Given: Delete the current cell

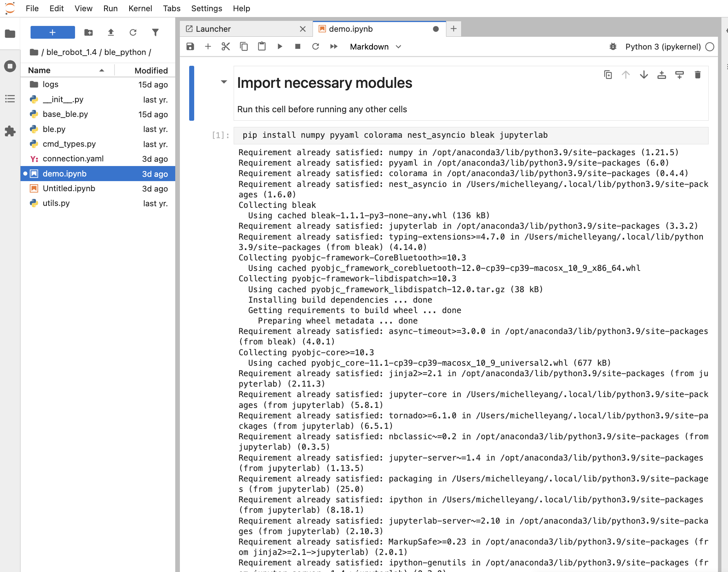Looking at the screenshot, I should (697, 75).
